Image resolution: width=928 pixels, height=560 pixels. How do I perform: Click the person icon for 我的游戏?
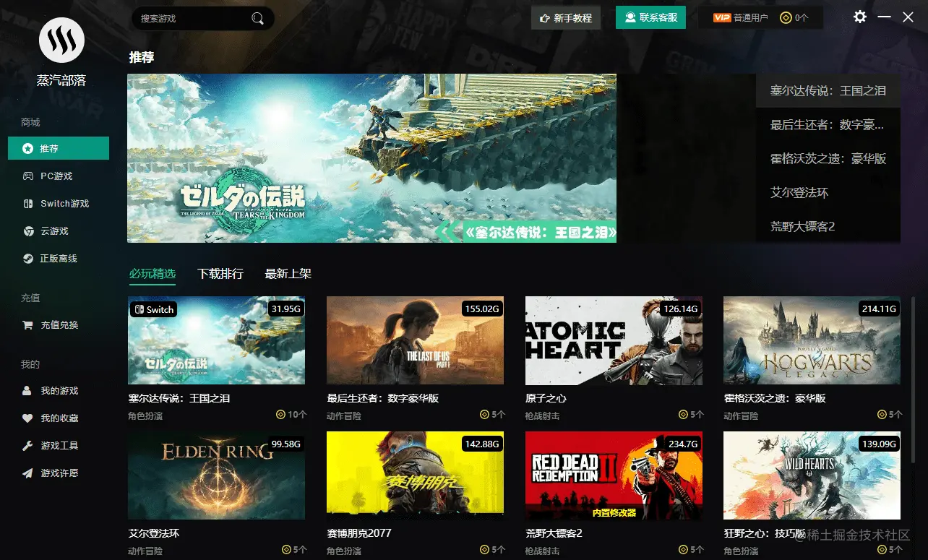pos(27,391)
